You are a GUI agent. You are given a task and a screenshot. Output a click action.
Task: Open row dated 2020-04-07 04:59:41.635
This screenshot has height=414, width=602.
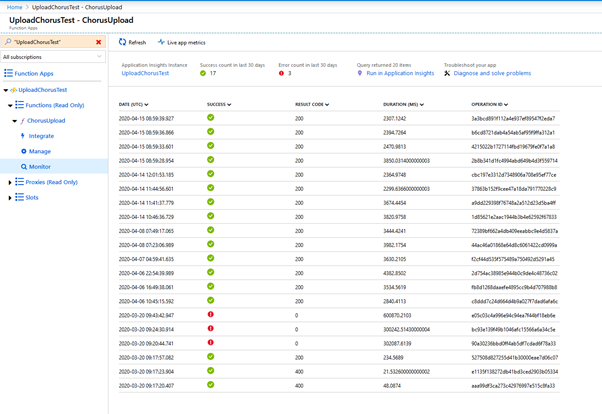pos(339,259)
